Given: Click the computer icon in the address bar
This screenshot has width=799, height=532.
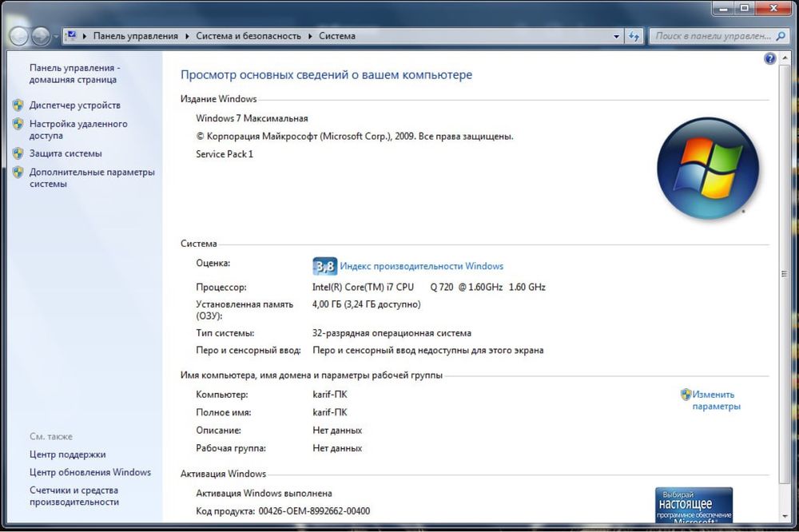Looking at the screenshot, I should pos(71,36).
